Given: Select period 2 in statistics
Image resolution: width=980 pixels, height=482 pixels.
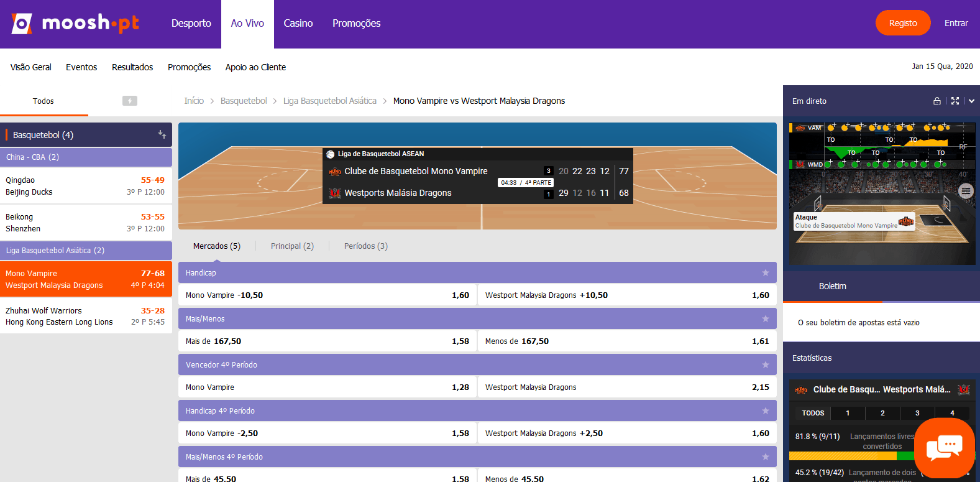Looking at the screenshot, I should (882, 413).
